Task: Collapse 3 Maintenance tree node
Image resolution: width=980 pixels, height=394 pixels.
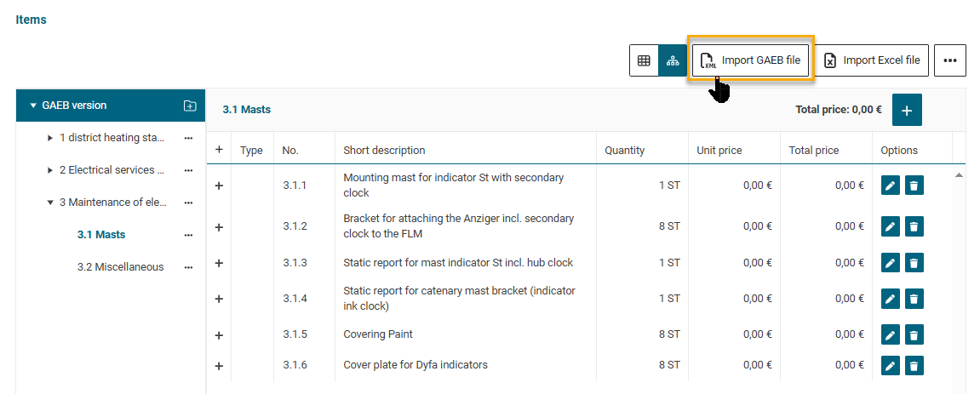Action: (x=50, y=203)
